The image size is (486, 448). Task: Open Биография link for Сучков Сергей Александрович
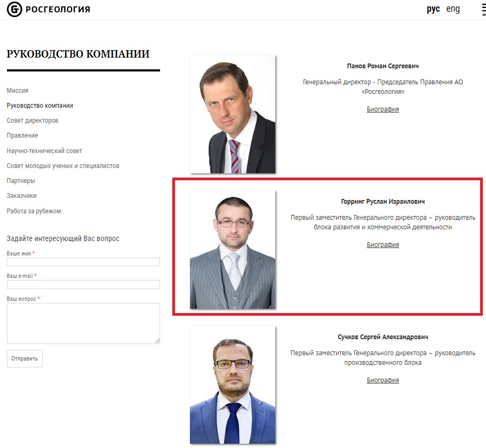pos(383,380)
